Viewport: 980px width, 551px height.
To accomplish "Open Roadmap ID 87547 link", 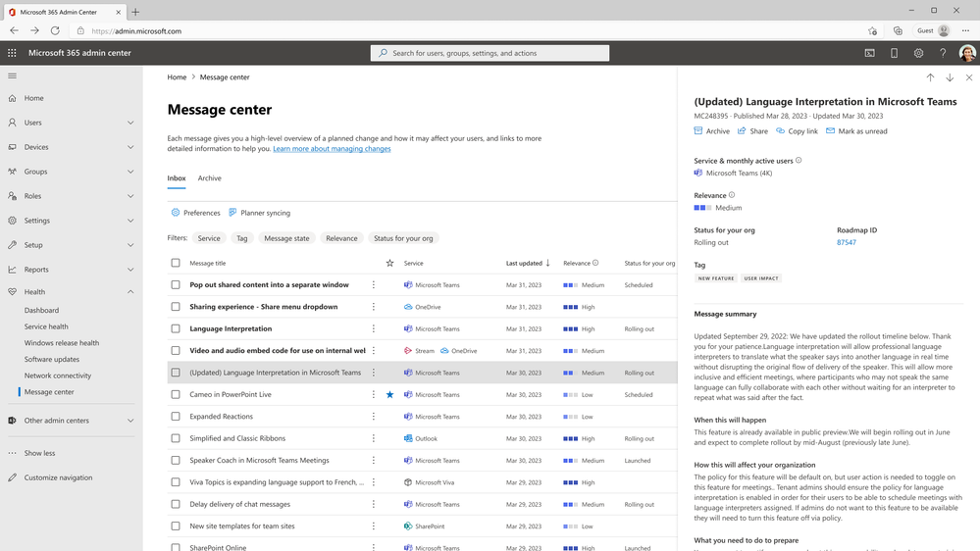I will 847,242.
